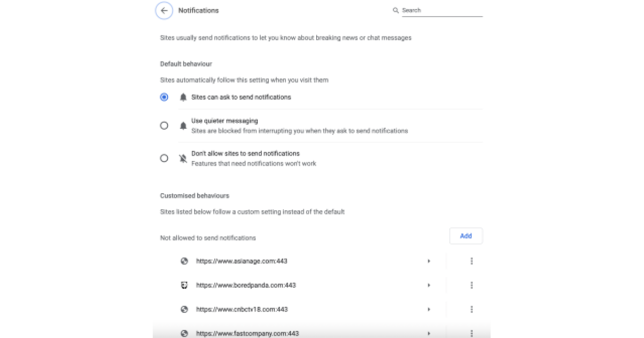Viewport: 644px width, 338px height.
Task: Click the bell icon next to sites can ask
Action: (x=183, y=97)
